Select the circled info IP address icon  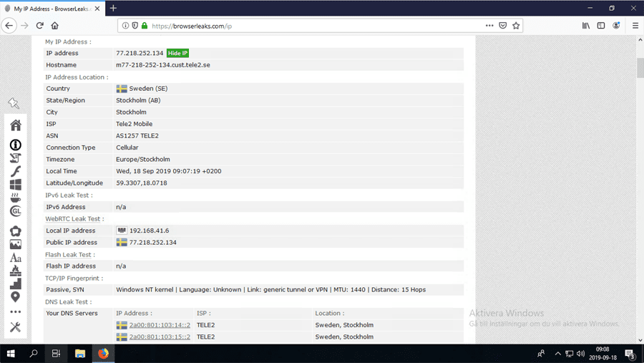click(16, 145)
